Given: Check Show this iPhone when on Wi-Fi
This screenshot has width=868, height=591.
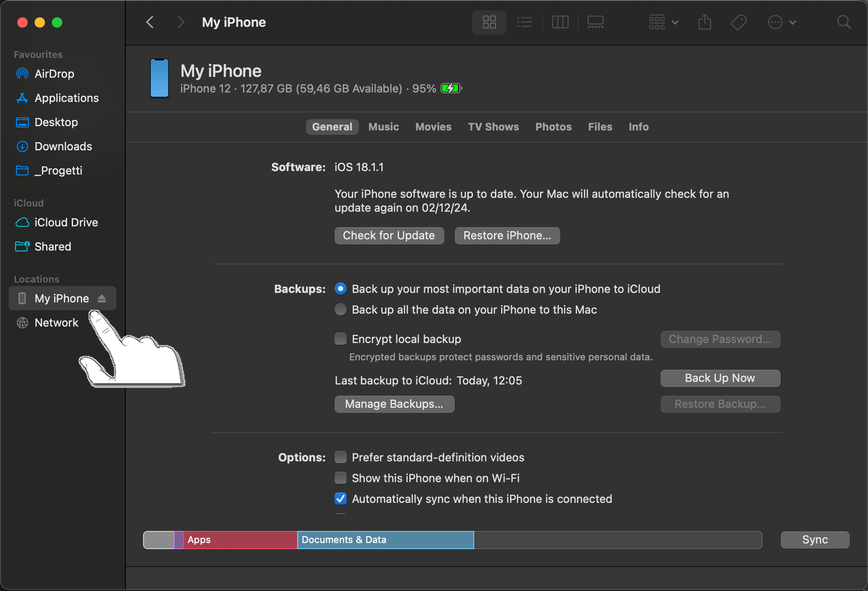Looking at the screenshot, I should [341, 478].
